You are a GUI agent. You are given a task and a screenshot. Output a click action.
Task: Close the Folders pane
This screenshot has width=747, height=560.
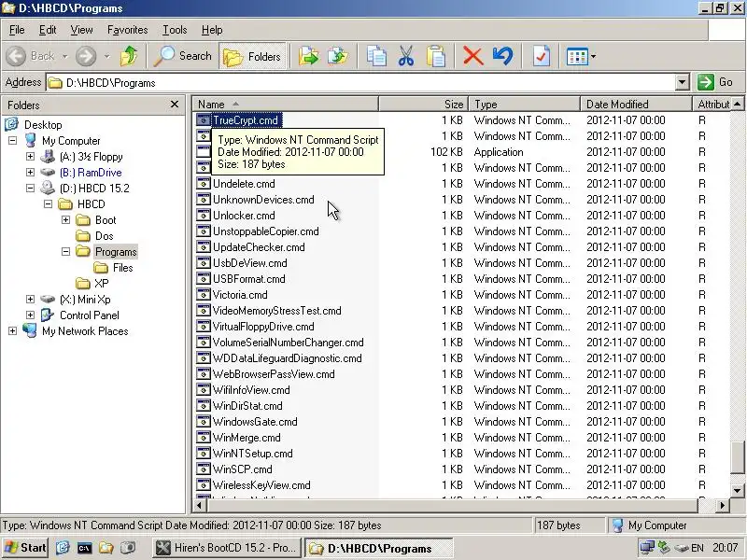pyautogui.click(x=175, y=104)
